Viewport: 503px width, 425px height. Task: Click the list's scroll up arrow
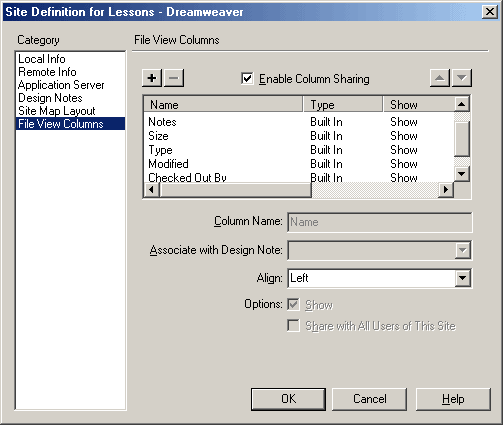(462, 104)
